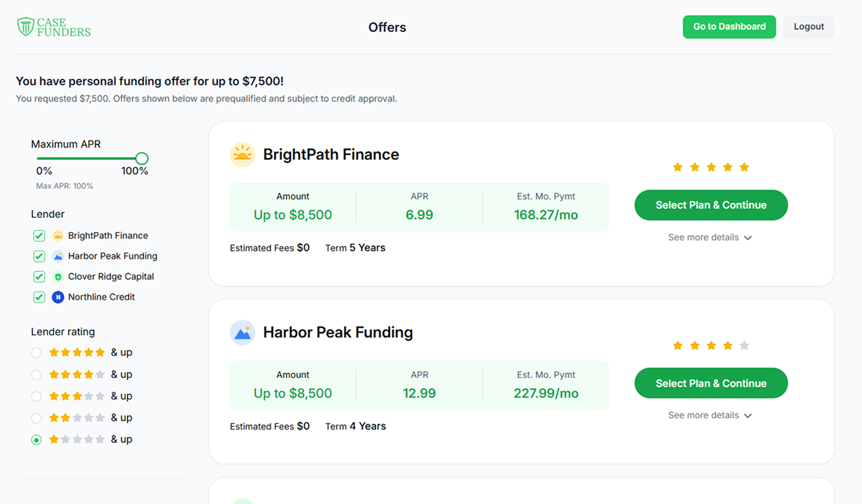Click the Lender rating section heading
The width and height of the screenshot is (862, 504).
[63, 332]
